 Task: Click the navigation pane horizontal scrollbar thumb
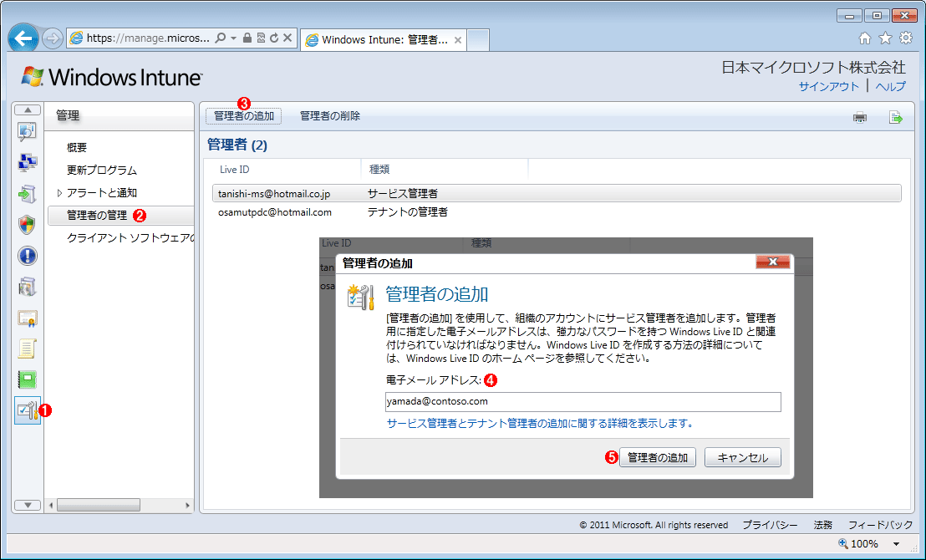[x=99, y=505]
